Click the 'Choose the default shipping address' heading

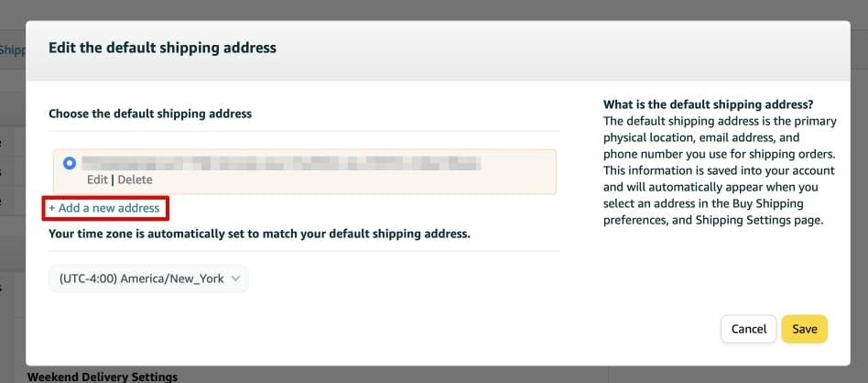click(150, 114)
